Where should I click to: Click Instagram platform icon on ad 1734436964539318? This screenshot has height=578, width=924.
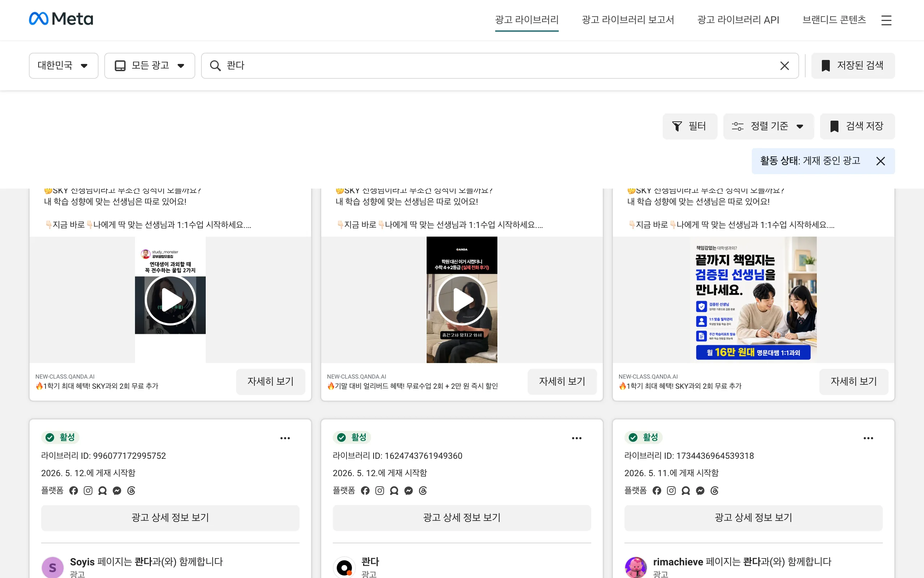click(671, 491)
